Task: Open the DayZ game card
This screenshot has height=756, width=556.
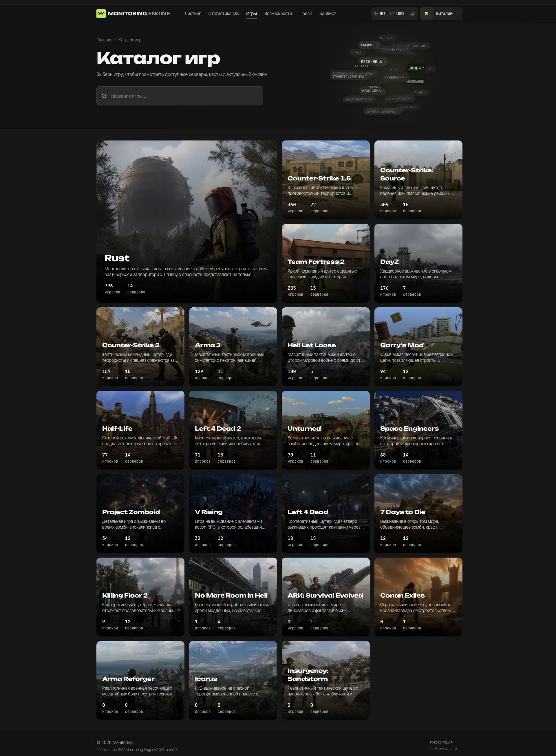Action: pyautogui.click(x=418, y=263)
